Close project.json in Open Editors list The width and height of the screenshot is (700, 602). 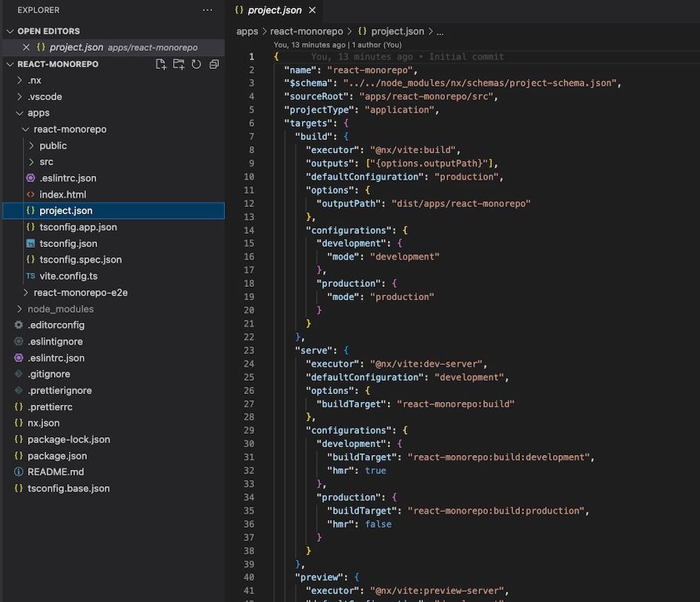[x=27, y=48]
